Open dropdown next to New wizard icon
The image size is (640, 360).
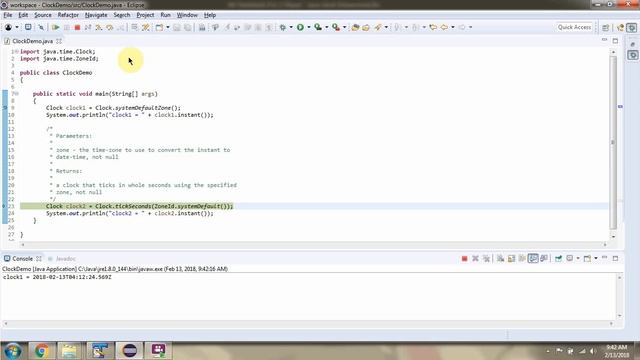click(167, 27)
